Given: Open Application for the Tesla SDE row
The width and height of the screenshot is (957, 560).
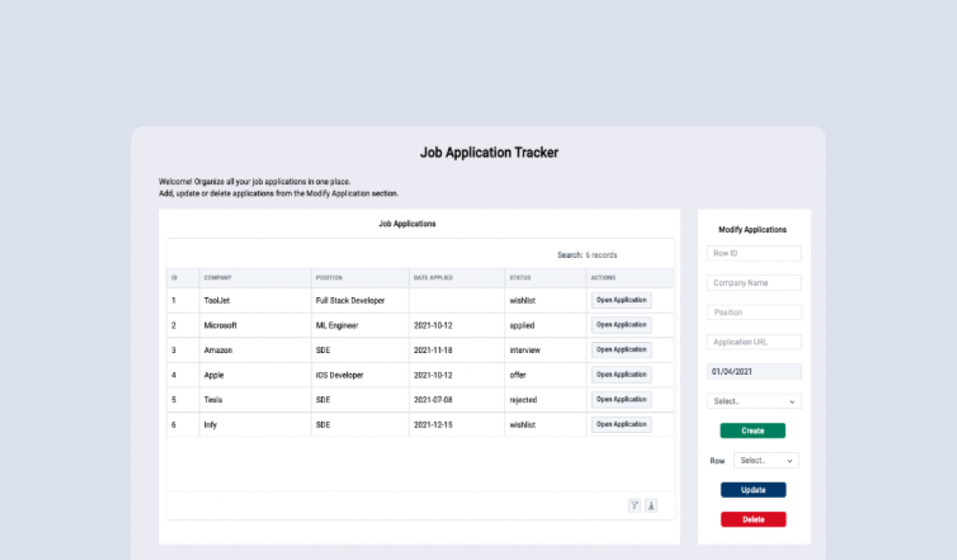Looking at the screenshot, I should [x=621, y=399].
